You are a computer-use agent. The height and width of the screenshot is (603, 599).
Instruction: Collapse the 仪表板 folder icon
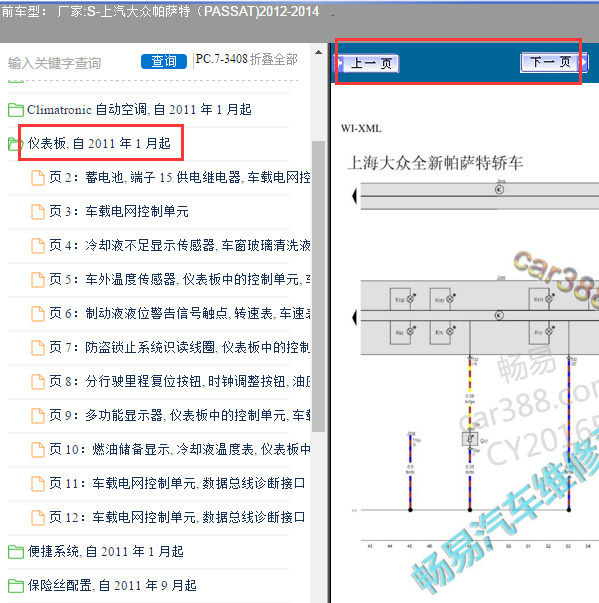[x=15, y=144]
